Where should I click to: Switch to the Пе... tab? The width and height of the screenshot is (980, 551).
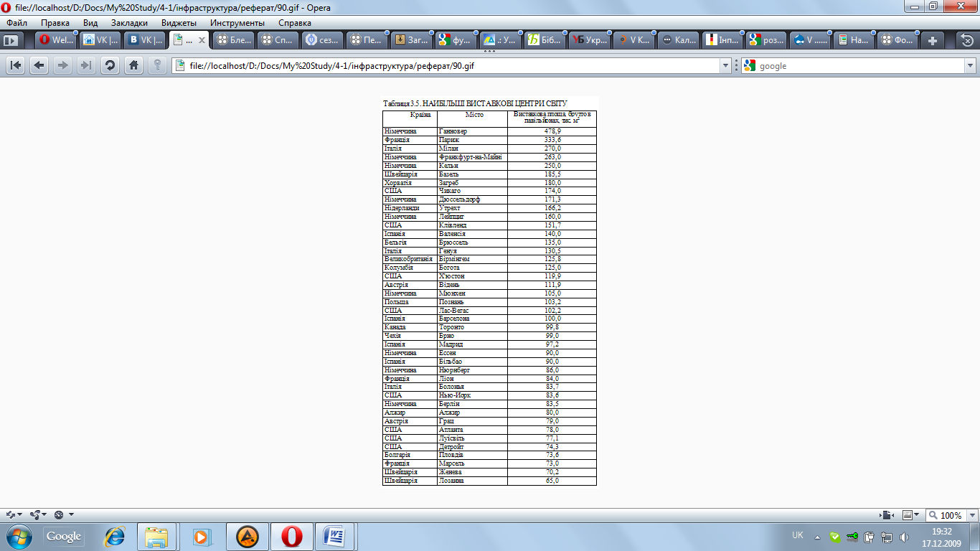[x=367, y=40]
